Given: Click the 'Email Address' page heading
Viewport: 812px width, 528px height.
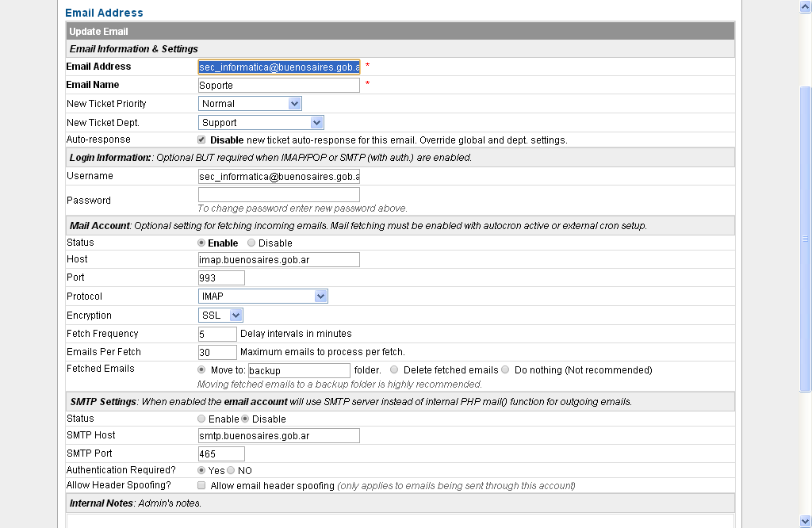Looking at the screenshot, I should [104, 13].
